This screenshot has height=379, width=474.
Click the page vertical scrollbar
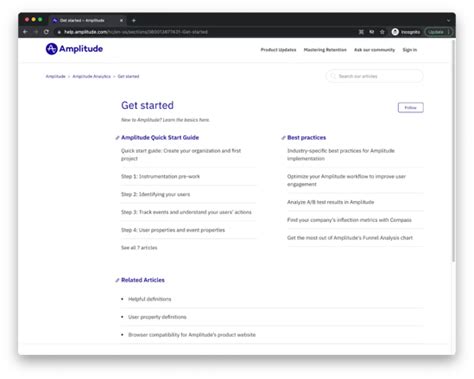click(453, 152)
